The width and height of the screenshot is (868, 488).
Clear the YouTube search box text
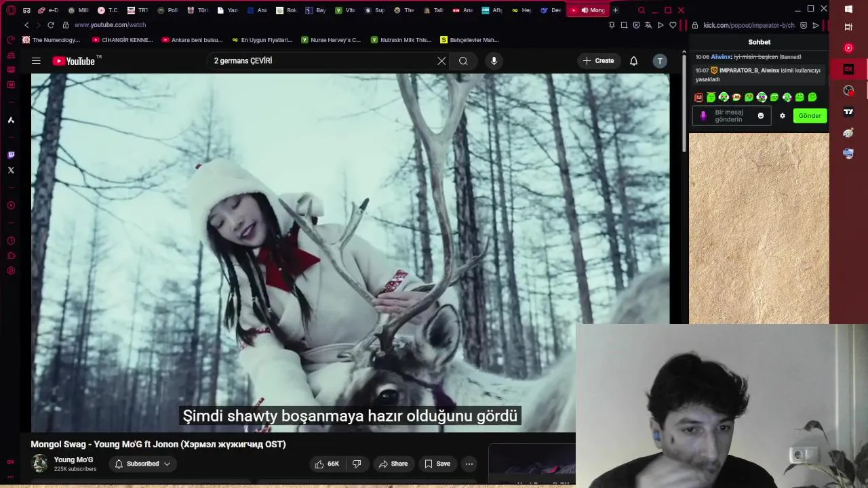point(441,61)
